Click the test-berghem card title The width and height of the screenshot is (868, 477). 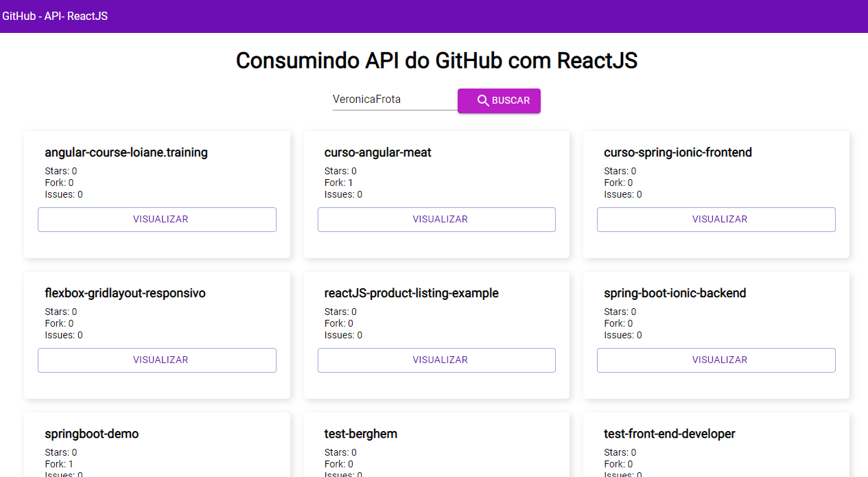point(361,433)
